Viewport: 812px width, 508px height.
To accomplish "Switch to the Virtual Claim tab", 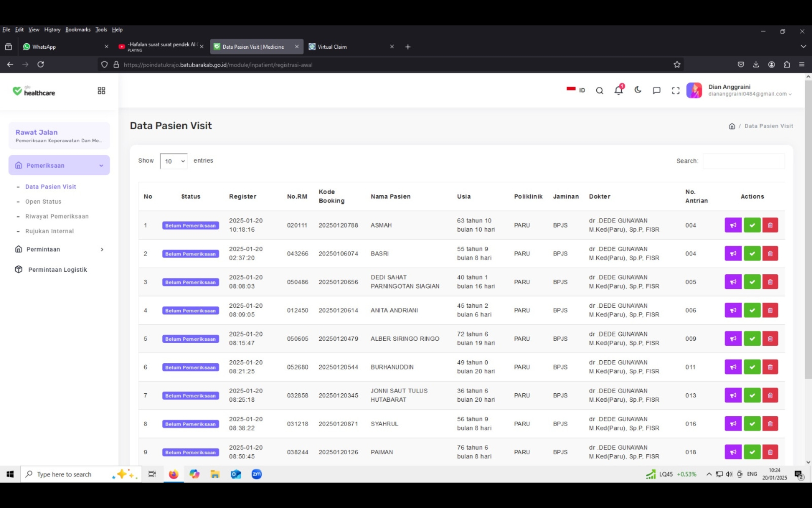I will pos(351,47).
